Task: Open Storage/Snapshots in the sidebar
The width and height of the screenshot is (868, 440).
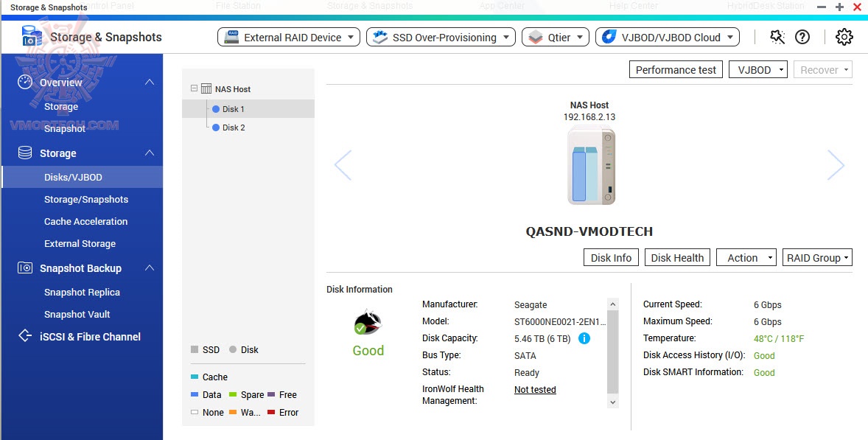Action: pos(85,199)
